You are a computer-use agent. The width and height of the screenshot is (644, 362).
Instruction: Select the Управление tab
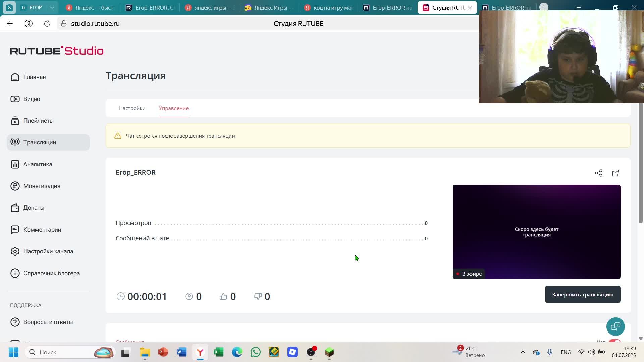coord(174,108)
